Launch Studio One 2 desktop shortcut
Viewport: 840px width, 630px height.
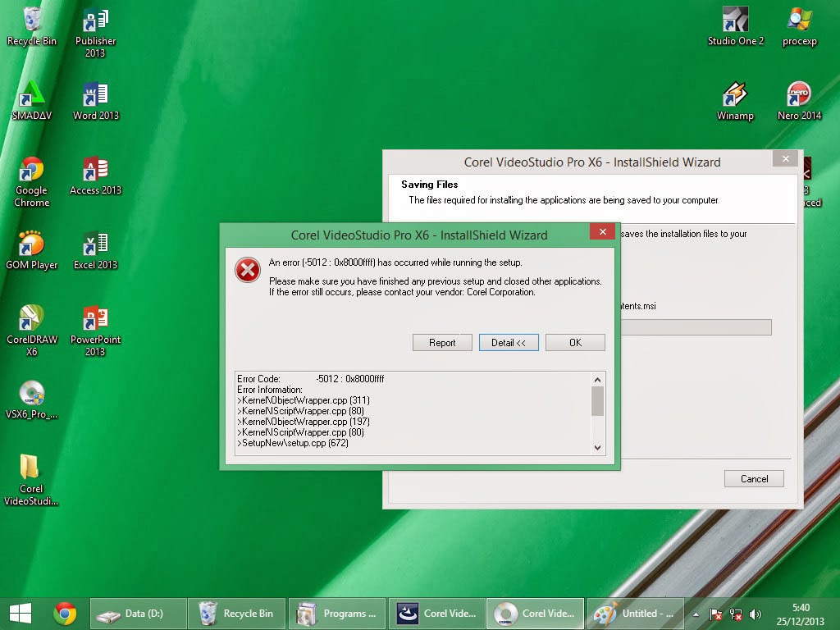coord(736,27)
